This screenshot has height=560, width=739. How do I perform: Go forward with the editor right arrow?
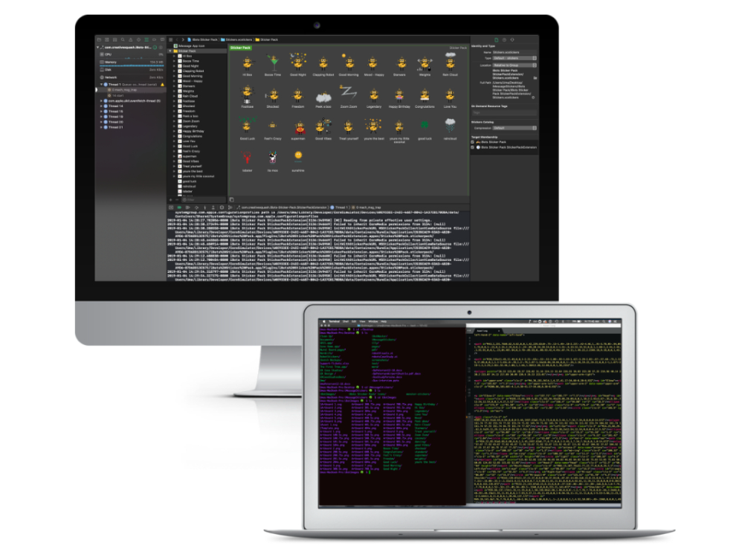183,39
